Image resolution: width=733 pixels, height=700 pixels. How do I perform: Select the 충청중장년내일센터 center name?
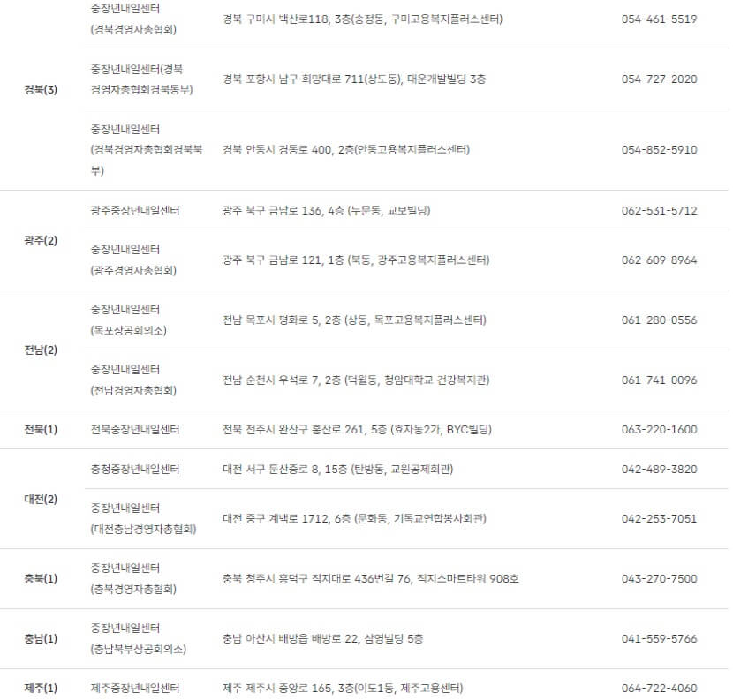tap(135, 469)
